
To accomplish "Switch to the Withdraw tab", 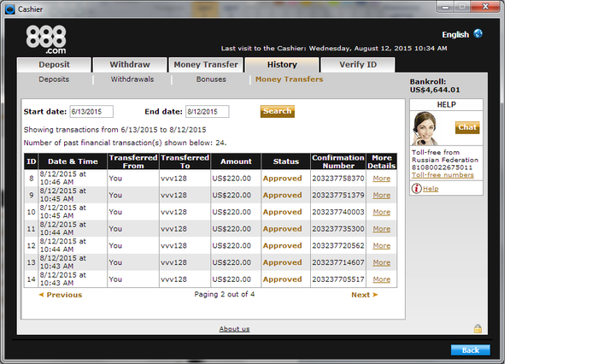I will [x=130, y=64].
